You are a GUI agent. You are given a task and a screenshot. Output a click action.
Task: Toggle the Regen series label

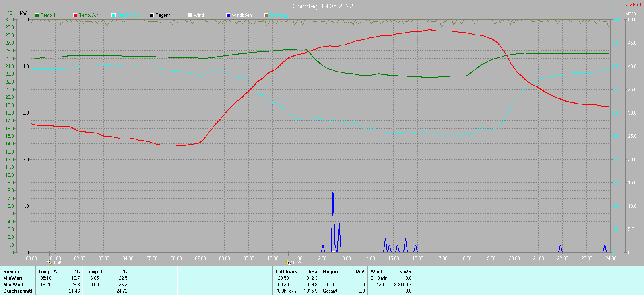[x=163, y=15]
